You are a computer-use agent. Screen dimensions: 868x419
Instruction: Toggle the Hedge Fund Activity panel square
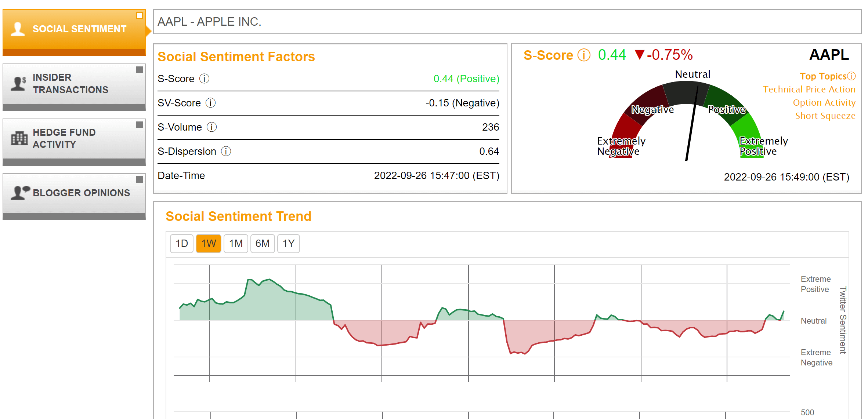tap(140, 125)
